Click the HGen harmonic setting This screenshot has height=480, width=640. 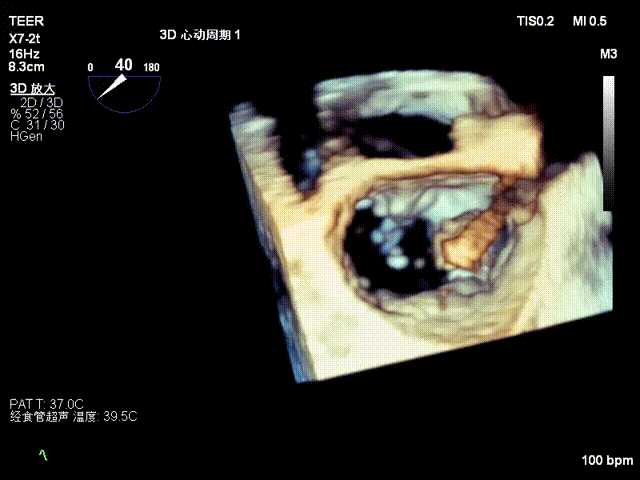click(25, 135)
